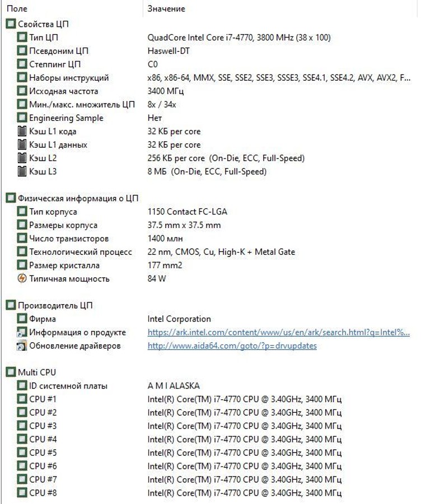Click the 37.5 mm x 37.5 mm value
The width and height of the screenshot is (430, 504).
coord(184,225)
